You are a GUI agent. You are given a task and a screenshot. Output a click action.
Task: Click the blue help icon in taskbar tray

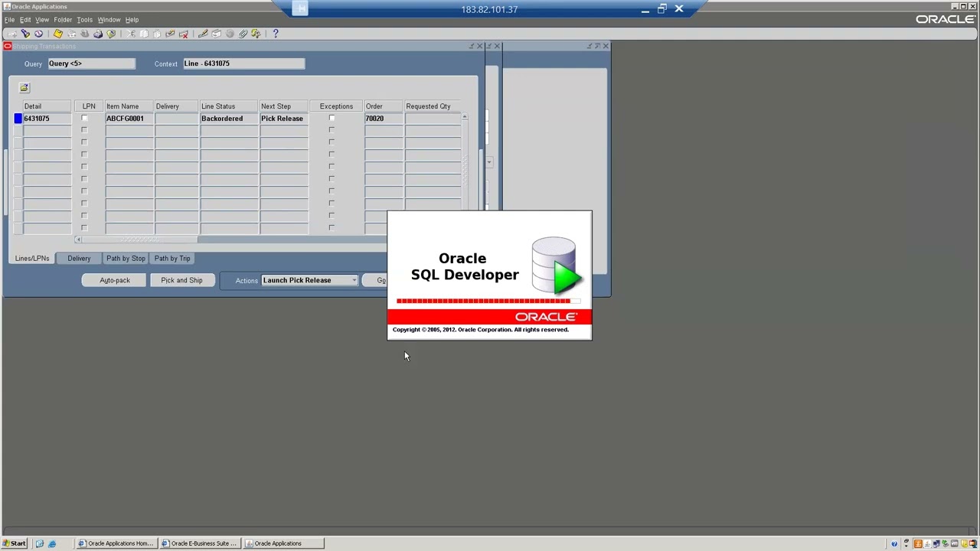coord(894,544)
